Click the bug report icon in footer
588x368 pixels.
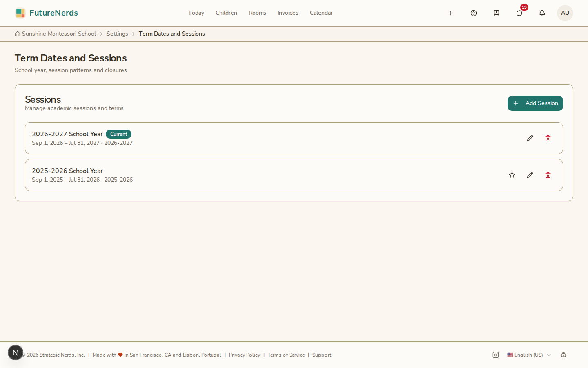tap(563, 355)
